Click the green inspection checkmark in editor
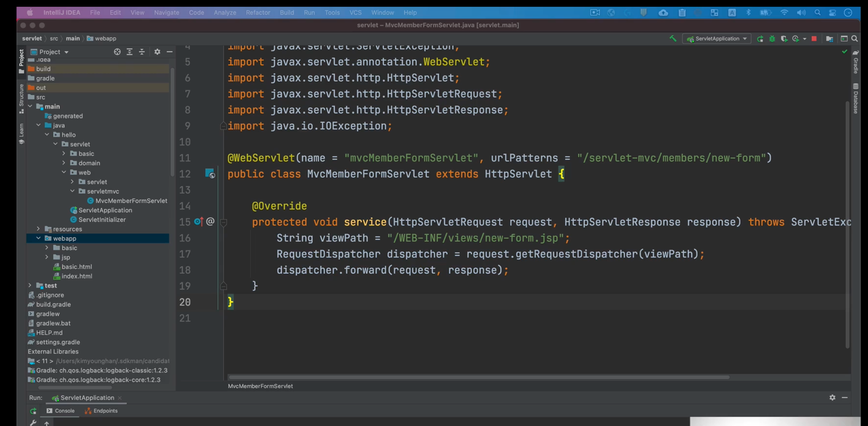 click(844, 51)
